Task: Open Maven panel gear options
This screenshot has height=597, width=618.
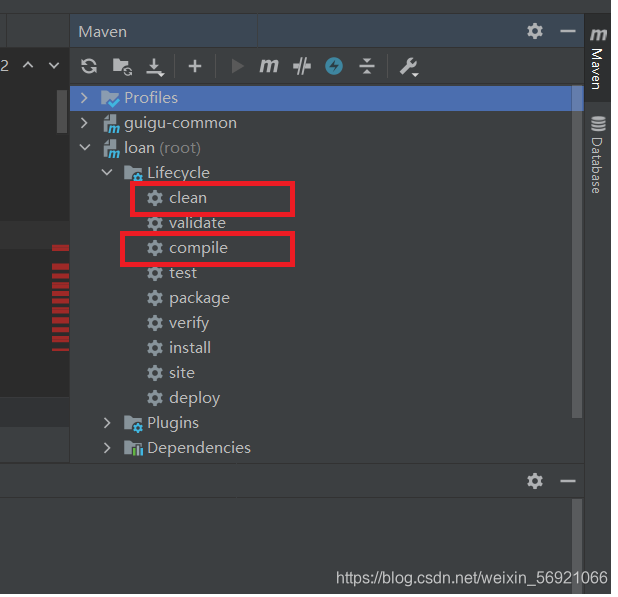Action: 535,31
